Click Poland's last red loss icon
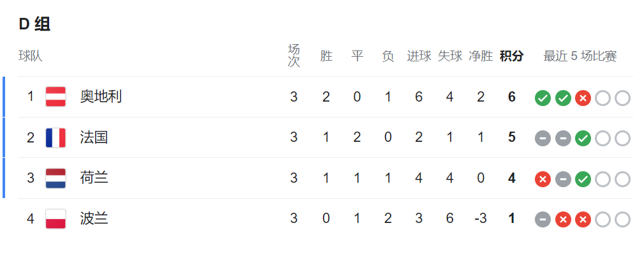The image size is (644, 253). point(583,220)
